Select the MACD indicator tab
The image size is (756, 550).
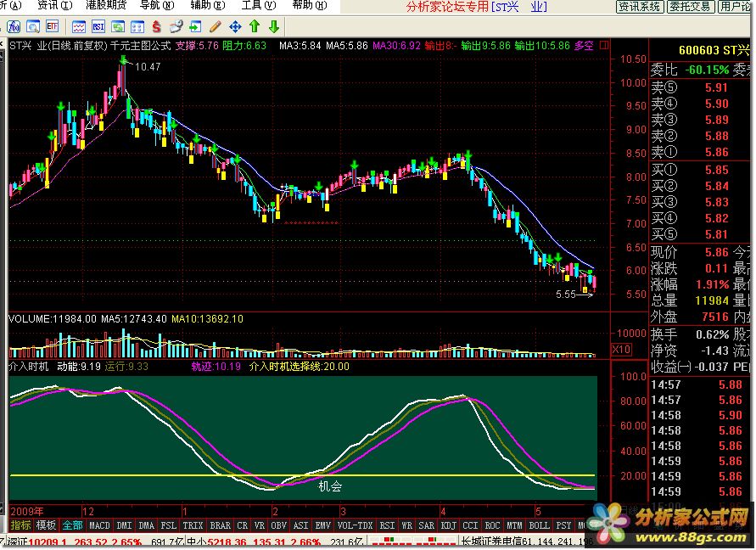point(100,525)
